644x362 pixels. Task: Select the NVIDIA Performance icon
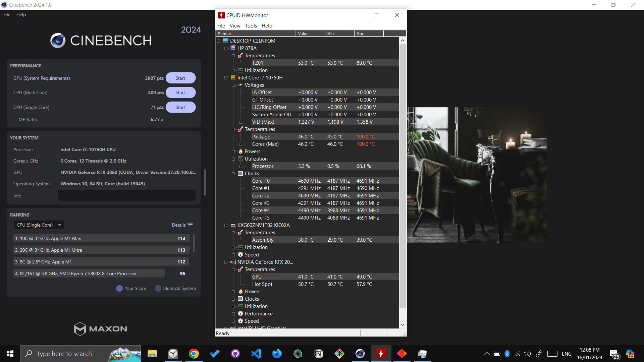point(240,313)
